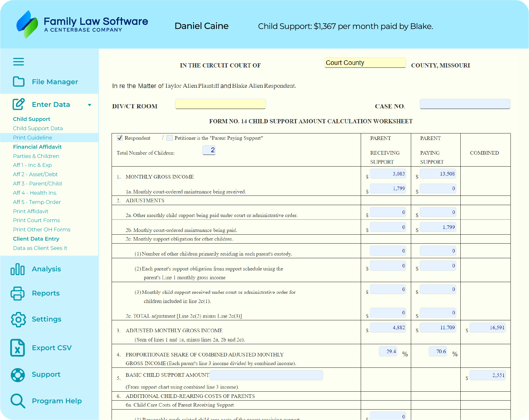Click the Export CSV file icon

click(17, 348)
